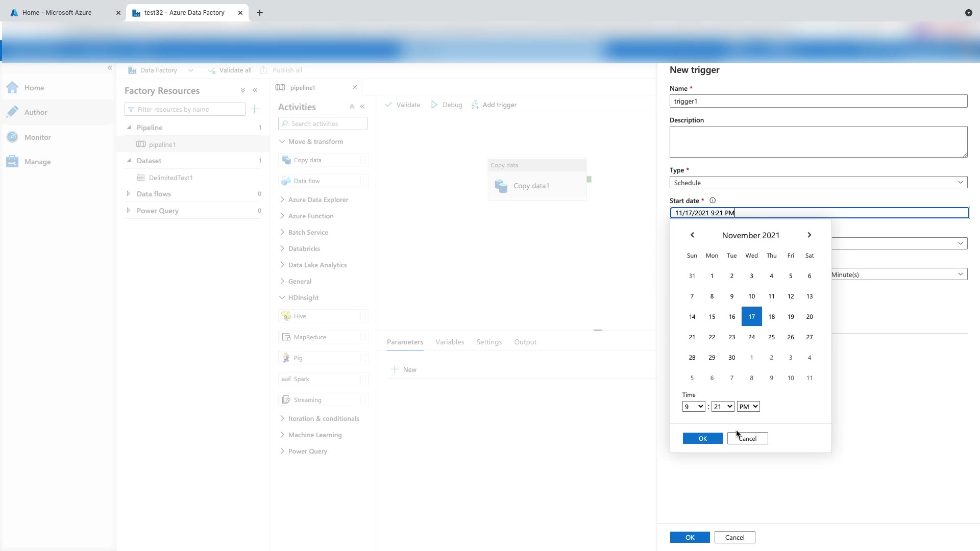Click the Debug play icon
980x551 pixels.
click(x=434, y=105)
